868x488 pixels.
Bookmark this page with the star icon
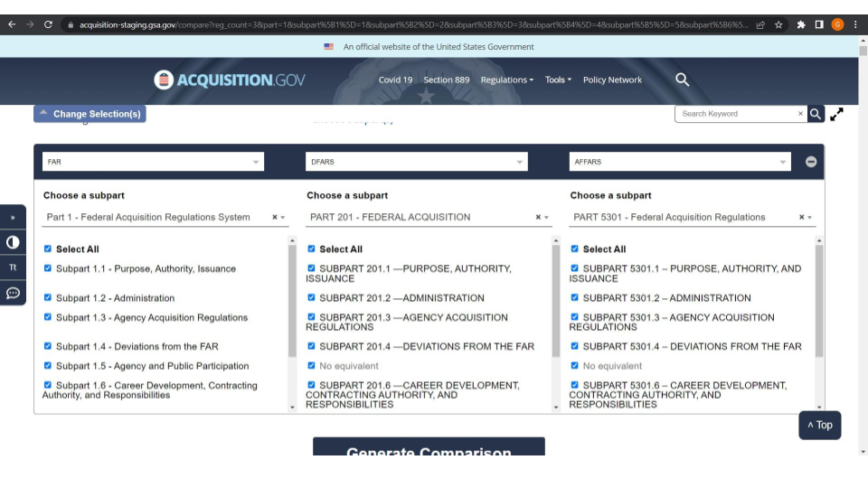(x=778, y=25)
